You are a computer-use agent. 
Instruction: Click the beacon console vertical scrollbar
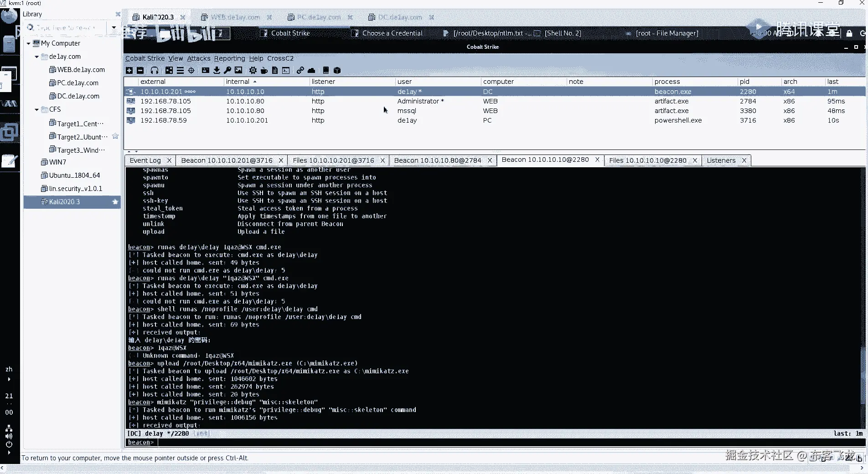(862, 299)
